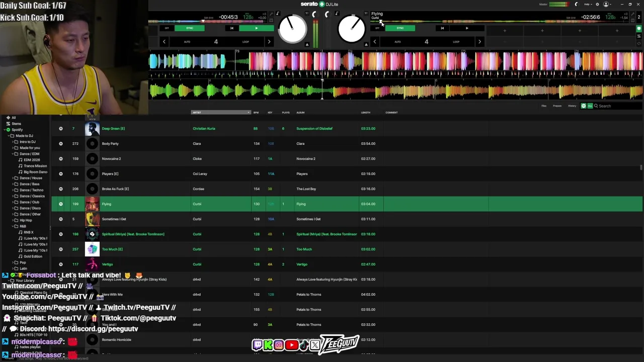Sort library by KEY column
Image resolution: width=644 pixels, height=362 pixels.
[x=270, y=113]
